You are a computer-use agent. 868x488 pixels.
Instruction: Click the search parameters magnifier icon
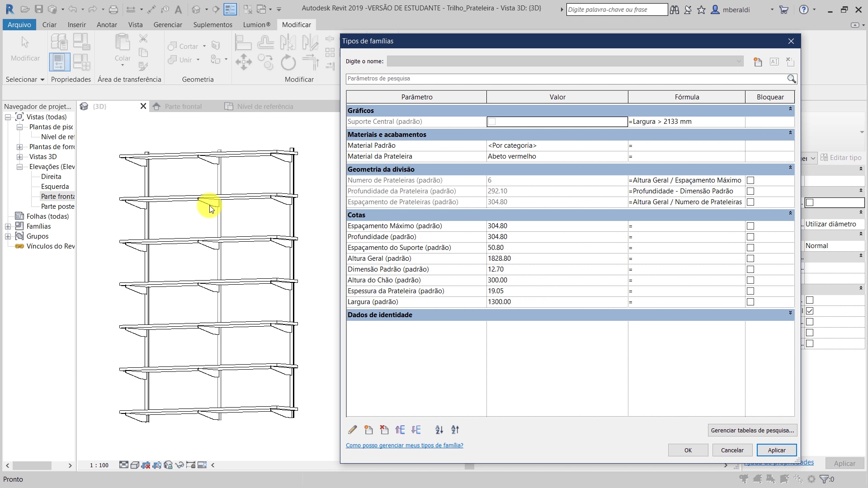point(792,78)
